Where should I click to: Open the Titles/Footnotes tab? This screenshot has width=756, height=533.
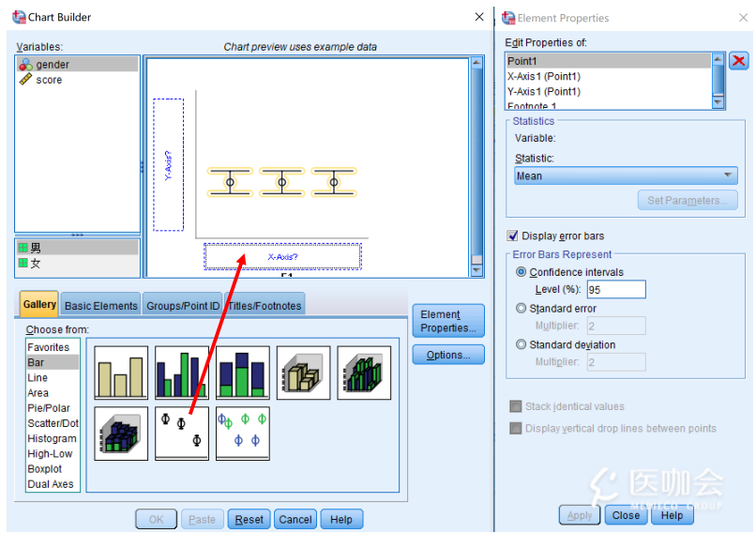pos(265,306)
